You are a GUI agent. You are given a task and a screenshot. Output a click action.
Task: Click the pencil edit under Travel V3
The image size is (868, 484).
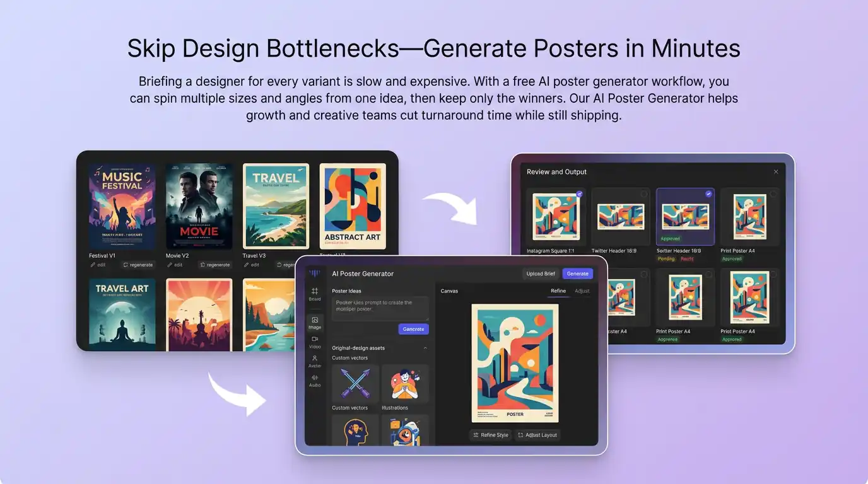pos(251,265)
